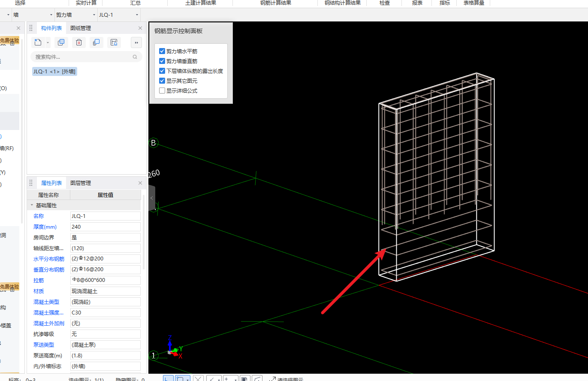Enable 剪力墙水平筋 checkbox
The image size is (588, 381).
[x=162, y=51]
